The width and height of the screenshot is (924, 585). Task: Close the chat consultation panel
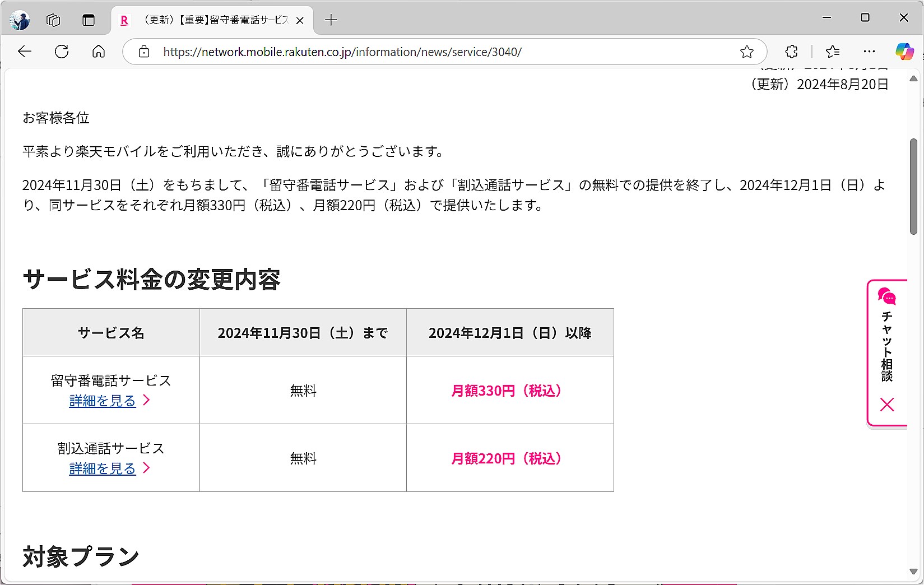pos(887,405)
